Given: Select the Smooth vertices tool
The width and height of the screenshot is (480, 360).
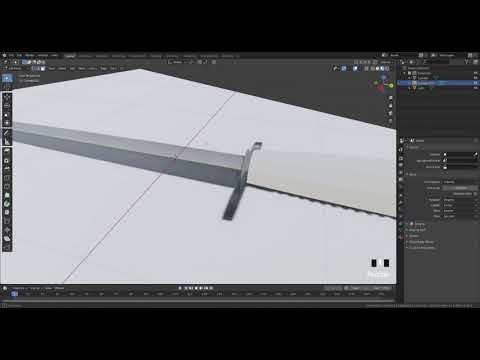Looking at the screenshot, I should point(7,213).
